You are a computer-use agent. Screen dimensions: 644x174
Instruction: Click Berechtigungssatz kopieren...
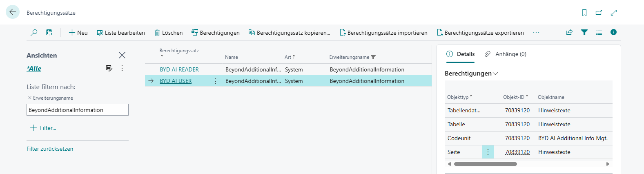290,33
